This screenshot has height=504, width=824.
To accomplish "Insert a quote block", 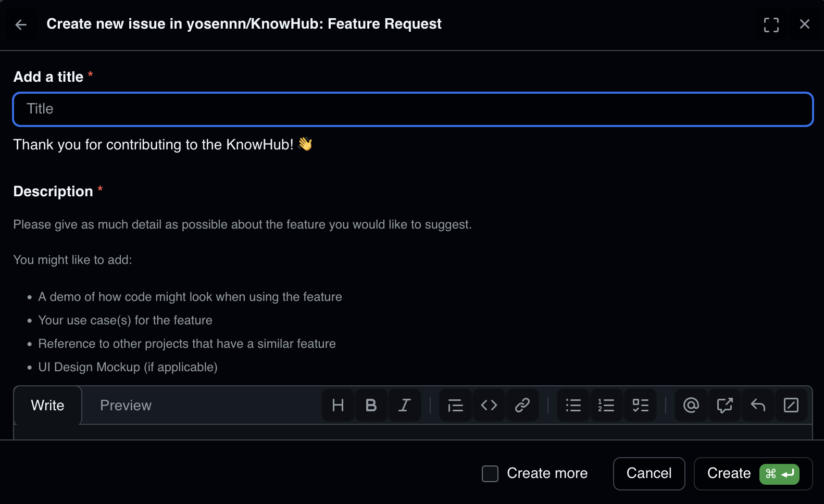I will coord(455,405).
